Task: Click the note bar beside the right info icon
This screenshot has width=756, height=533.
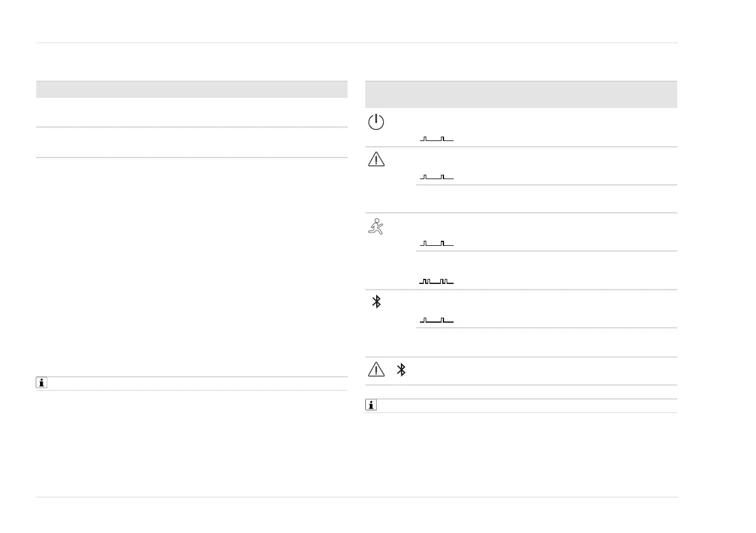Action: coord(527,406)
